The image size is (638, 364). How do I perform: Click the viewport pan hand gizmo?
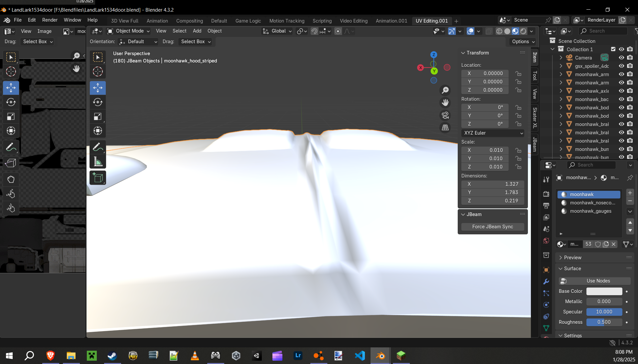pyautogui.click(x=445, y=103)
